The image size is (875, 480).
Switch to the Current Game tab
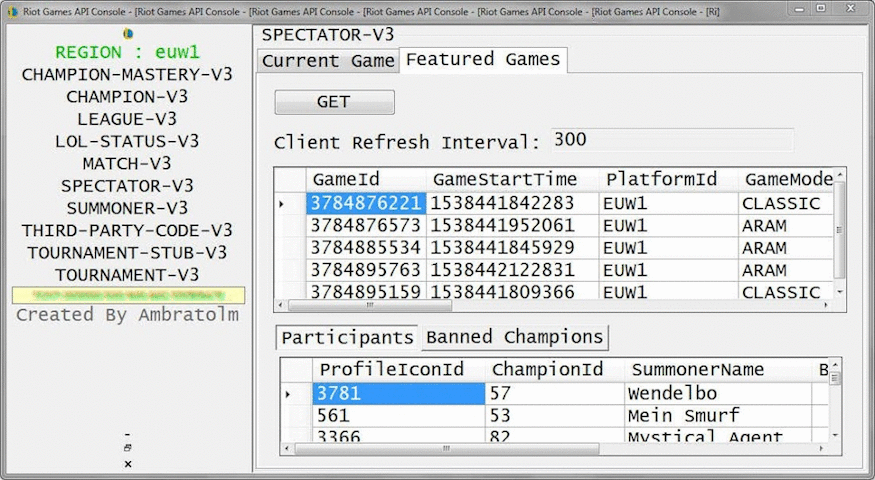[x=328, y=61]
